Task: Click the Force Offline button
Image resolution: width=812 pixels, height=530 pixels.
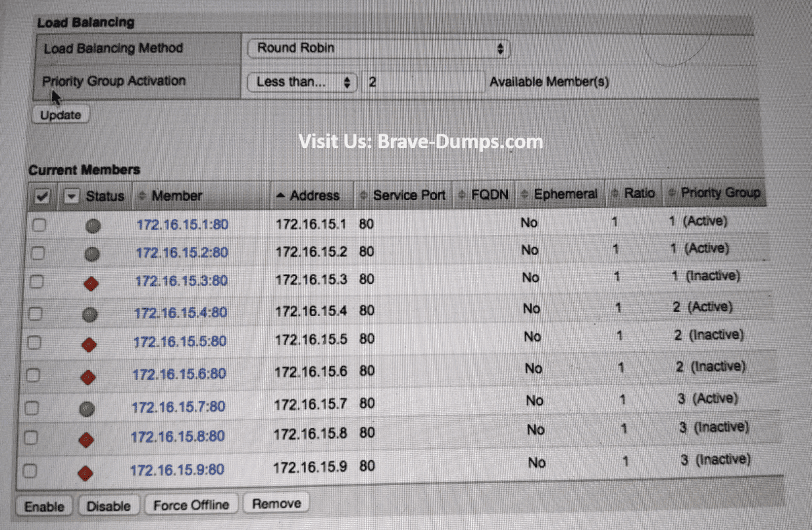Action: click(x=191, y=506)
